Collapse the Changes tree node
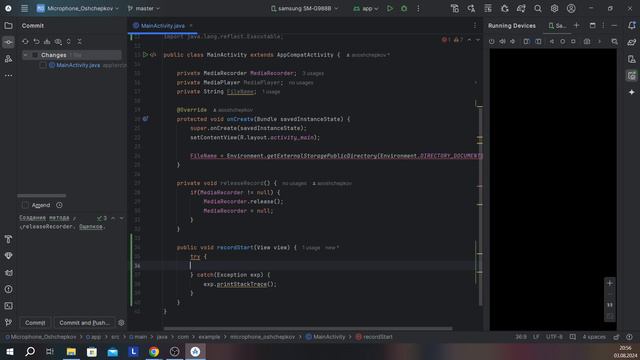640x360 pixels. click(25, 55)
